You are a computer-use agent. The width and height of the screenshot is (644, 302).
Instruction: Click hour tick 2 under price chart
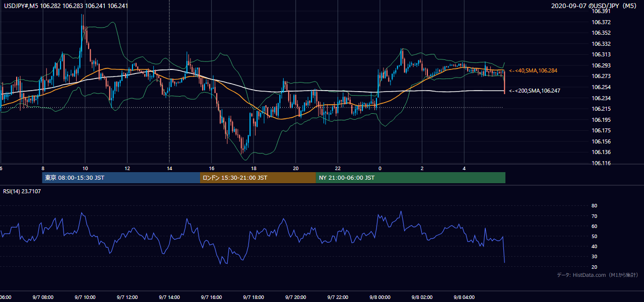pos(422,168)
